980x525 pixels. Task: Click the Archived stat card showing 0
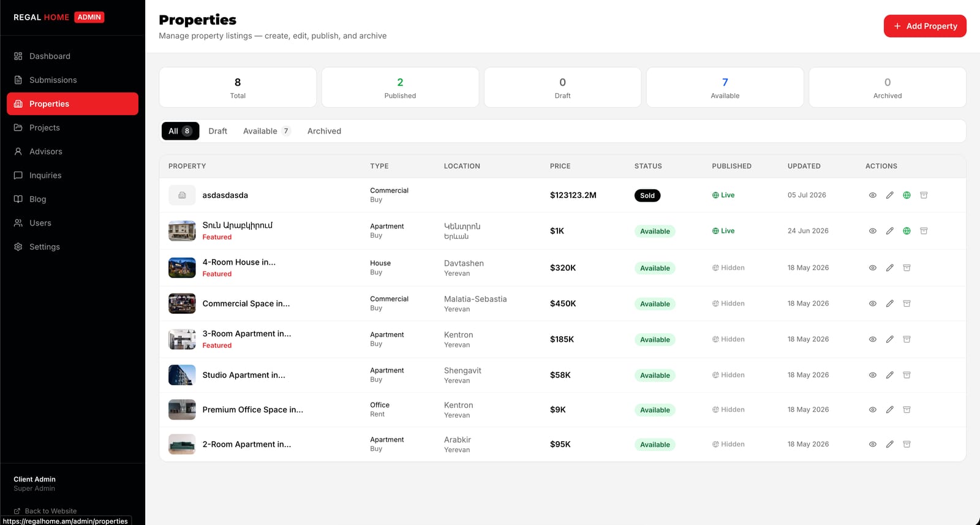click(888, 88)
